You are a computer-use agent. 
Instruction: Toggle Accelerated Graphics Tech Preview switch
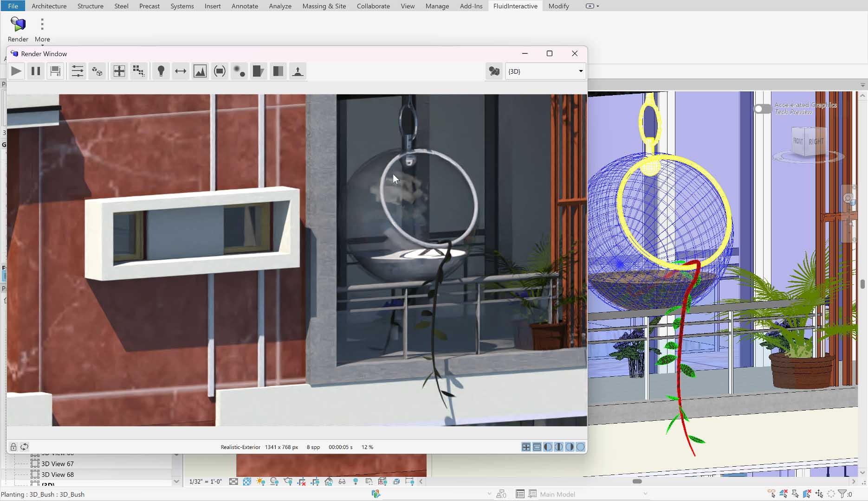click(762, 109)
